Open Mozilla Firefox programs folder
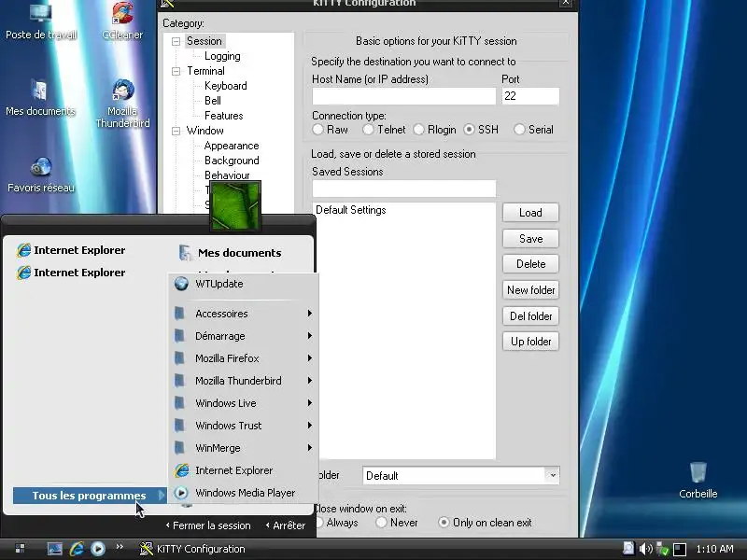 tap(243, 358)
